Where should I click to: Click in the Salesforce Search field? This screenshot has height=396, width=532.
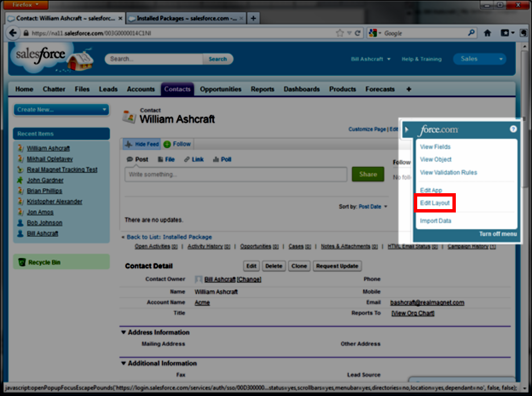pos(155,59)
